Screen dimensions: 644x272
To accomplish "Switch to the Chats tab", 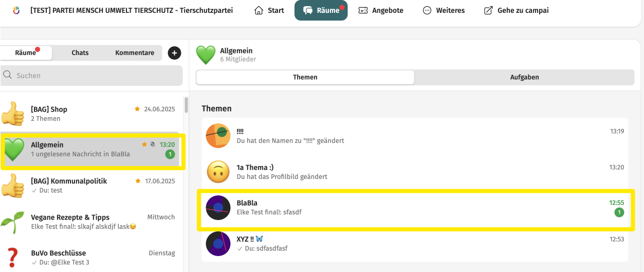I will click(80, 52).
